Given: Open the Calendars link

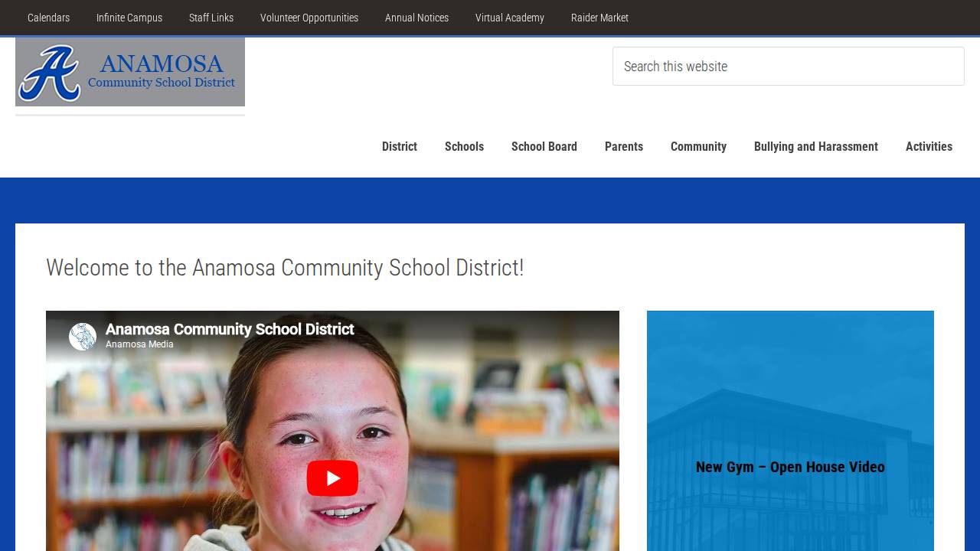Looking at the screenshot, I should coord(48,18).
